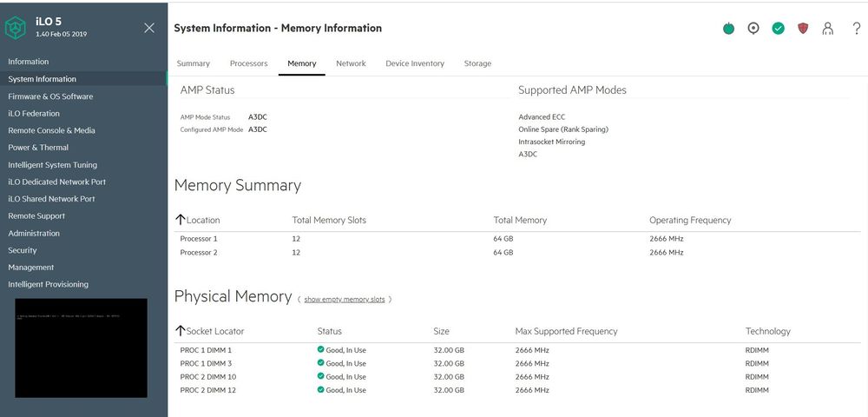The height and width of the screenshot is (417, 868).
Task: Click Configured AMP Mode value A3DC
Action: 258,129
